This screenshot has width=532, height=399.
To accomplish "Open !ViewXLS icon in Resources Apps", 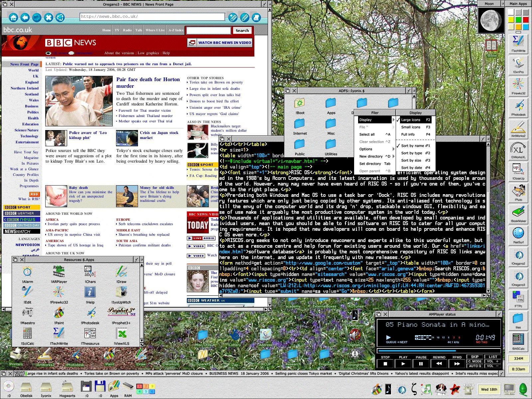I will (122, 336).
